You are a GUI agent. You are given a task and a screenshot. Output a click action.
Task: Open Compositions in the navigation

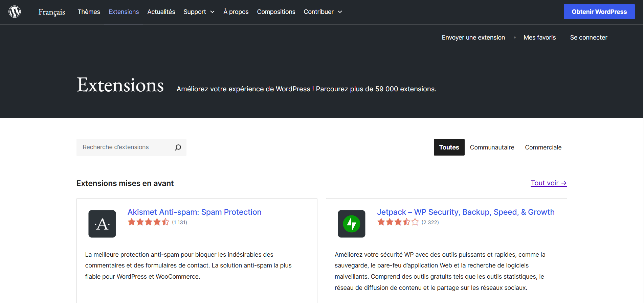coord(276,12)
